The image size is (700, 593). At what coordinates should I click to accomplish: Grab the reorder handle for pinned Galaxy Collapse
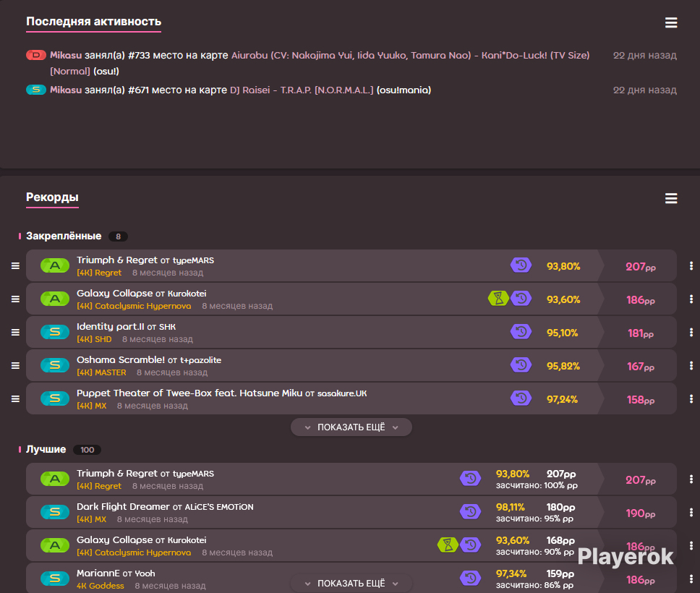click(x=15, y=299)
